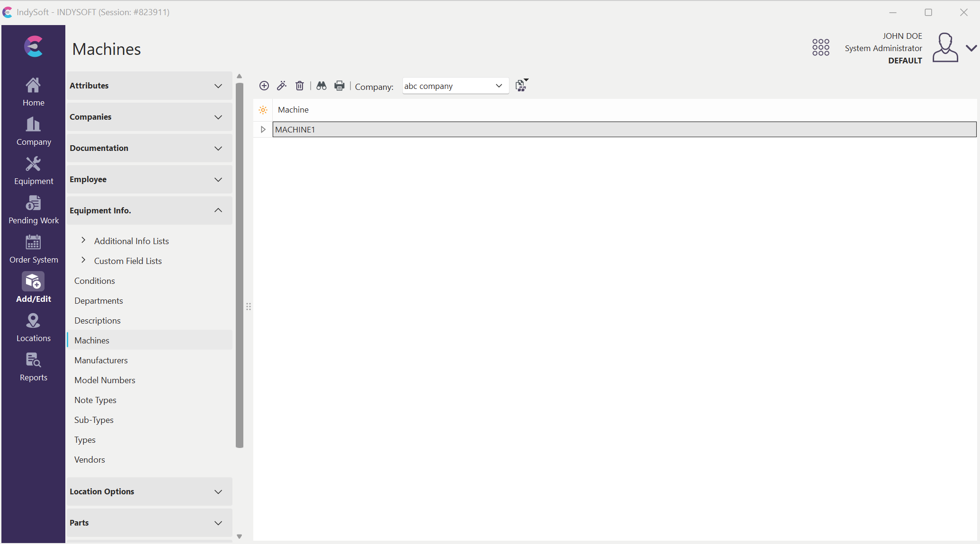Image resolution: width=980 pixels, height=544 pixels.
Task: Click the delete trash can icon
Action: 300,86
